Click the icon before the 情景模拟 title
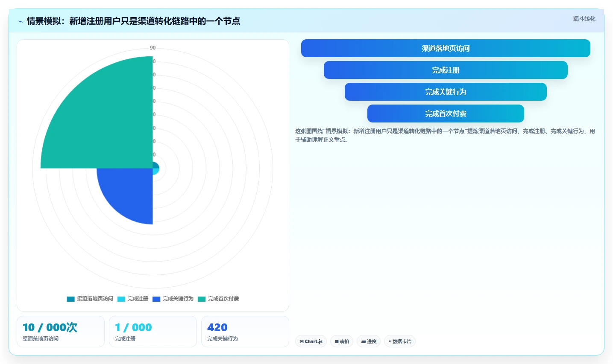This screenshot has height=364, width=613. (20, 21)
